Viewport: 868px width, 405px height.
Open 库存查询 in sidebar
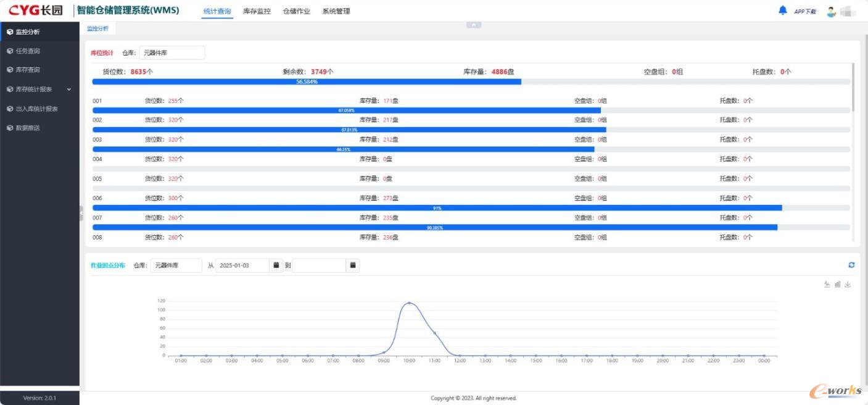click(x=39, y=70)
